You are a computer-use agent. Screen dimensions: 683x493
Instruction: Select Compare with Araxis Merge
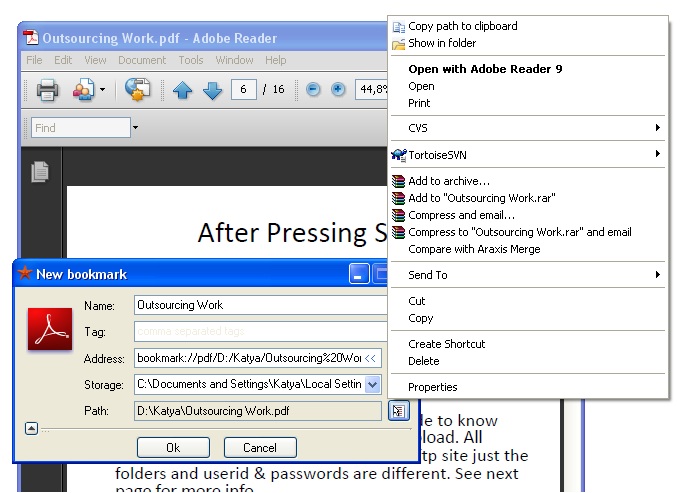(x=527, y=249)
